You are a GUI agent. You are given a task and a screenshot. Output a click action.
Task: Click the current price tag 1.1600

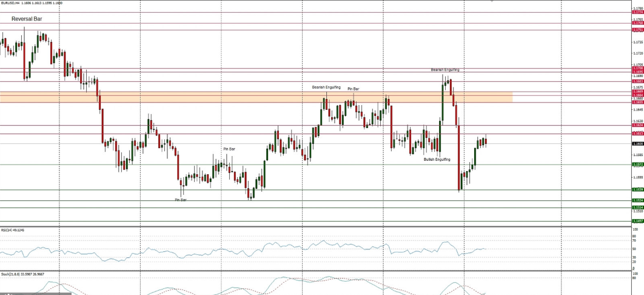tap(637, 144)
